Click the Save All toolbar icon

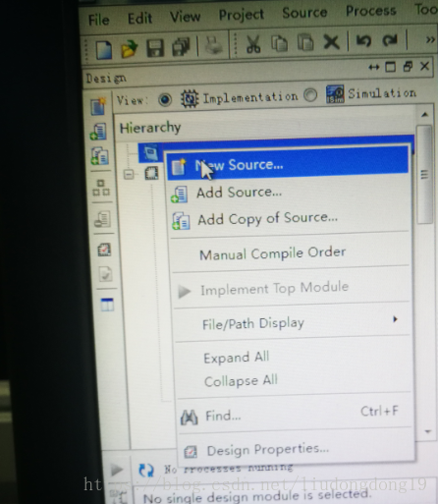pos(181,47)
